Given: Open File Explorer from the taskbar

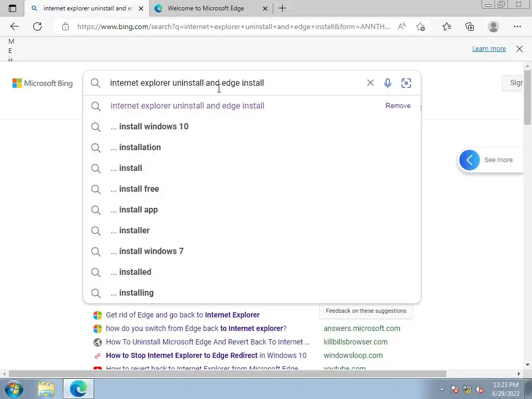Looking at the screenshot, I should point(46,389).
